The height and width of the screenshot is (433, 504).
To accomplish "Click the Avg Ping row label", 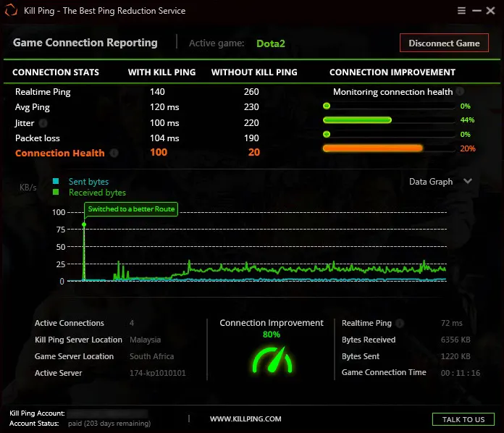I will click(32, 107).
